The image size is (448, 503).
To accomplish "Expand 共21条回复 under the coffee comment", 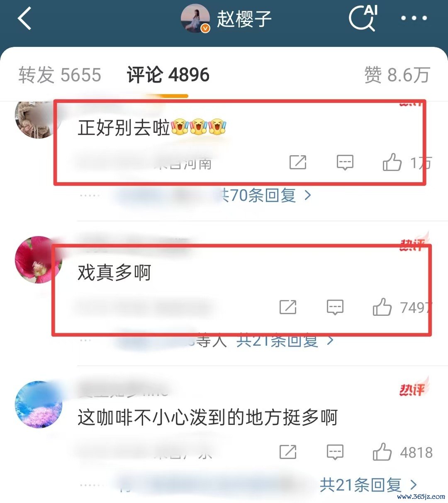I will coord(368,484).
